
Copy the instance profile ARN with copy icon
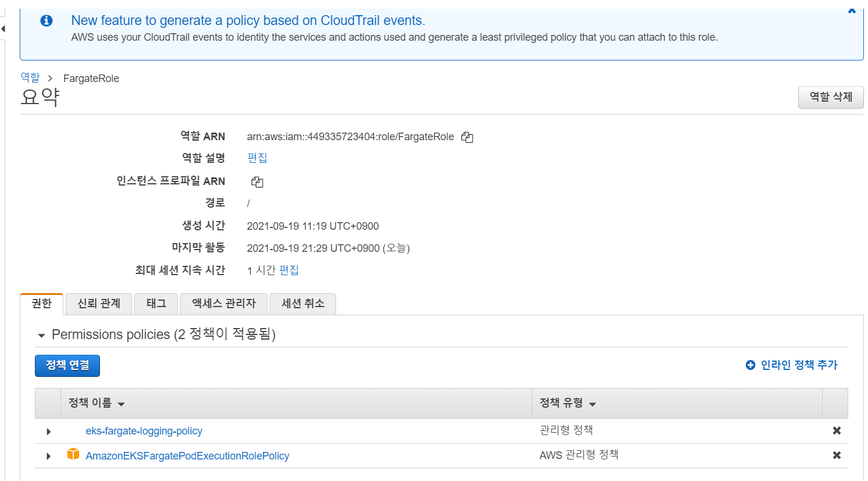256,181
